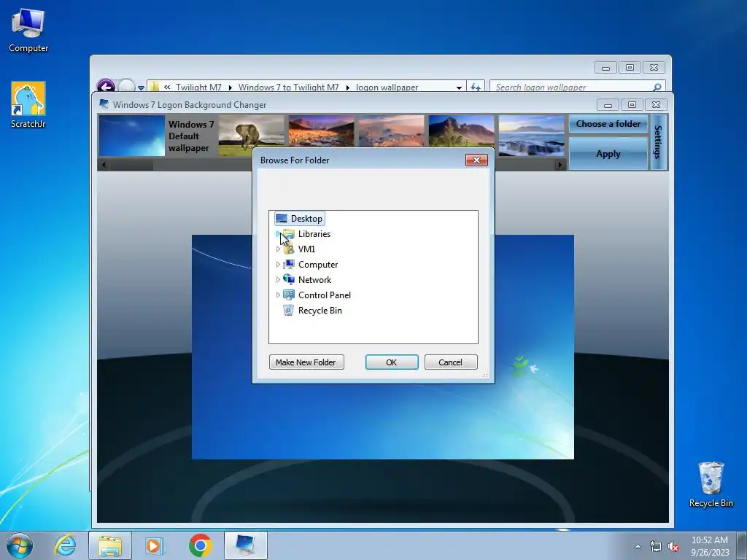This screenshot has width=747, height=560.
Task: Apply the selected logon background
Action: [608, 154]
